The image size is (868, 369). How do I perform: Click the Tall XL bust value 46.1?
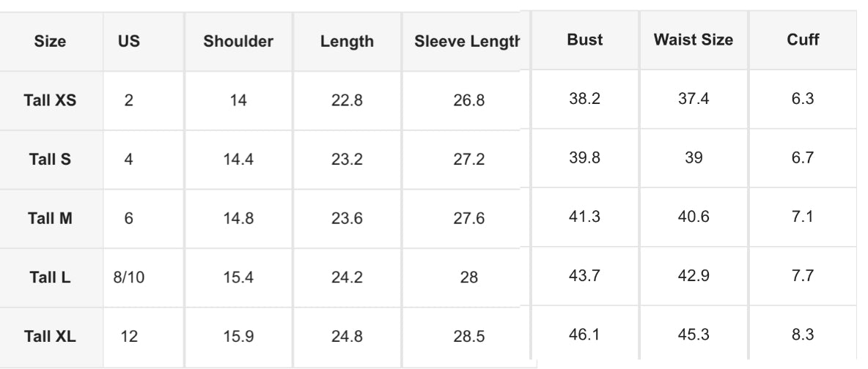(585, 336)
